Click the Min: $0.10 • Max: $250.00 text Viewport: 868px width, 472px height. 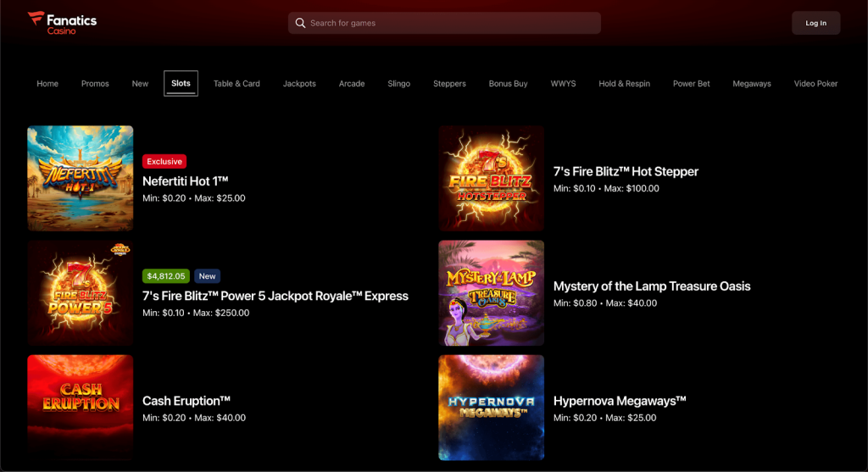[196, 313]
